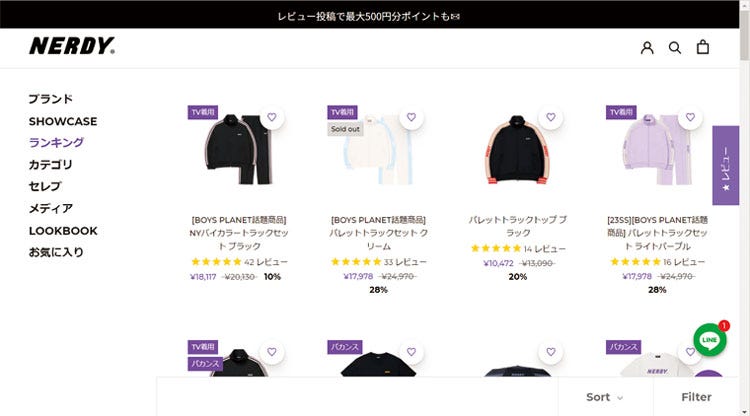Open the Filter panel

tap(696, 397)
